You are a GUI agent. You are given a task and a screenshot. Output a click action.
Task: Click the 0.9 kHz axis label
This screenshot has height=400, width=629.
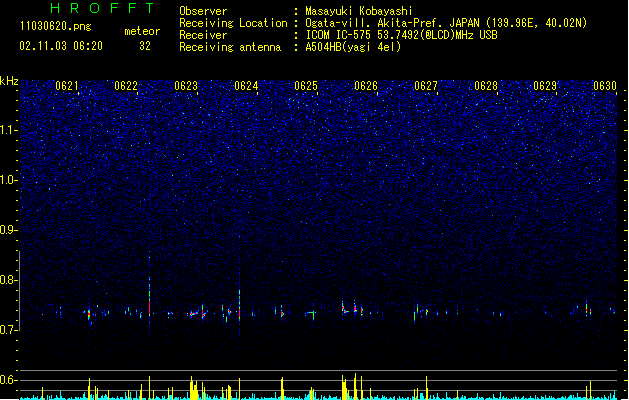(9, 230)
